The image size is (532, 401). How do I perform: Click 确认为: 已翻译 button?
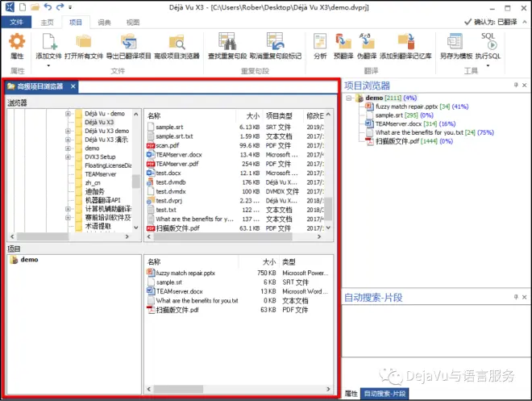[x=491, y=22]
